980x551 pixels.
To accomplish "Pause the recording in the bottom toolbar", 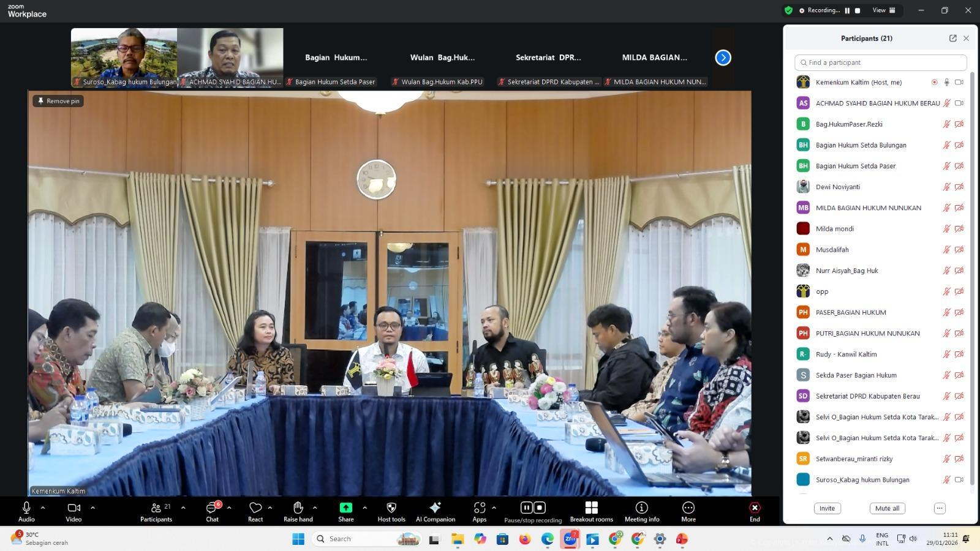I will (526, 508).
